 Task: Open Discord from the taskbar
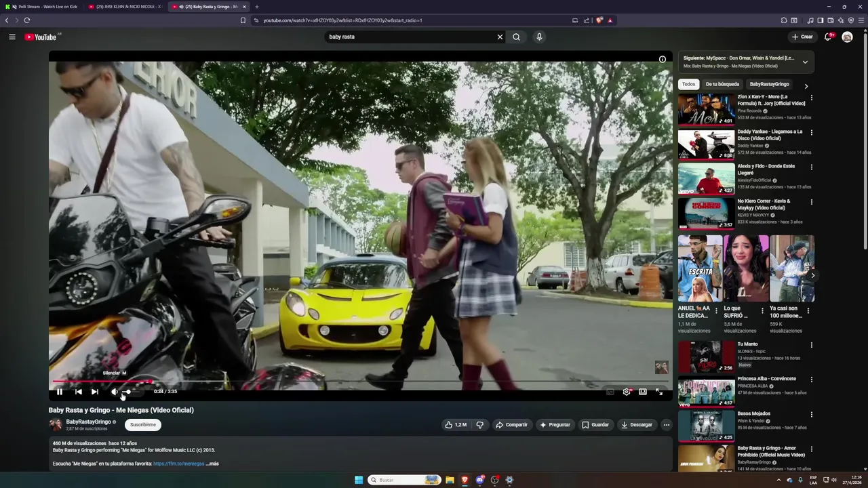click(x=480, y=480)
